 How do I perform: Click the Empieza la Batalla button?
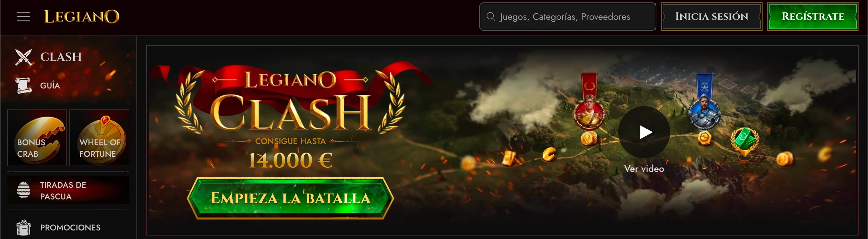tap(290, 198)
